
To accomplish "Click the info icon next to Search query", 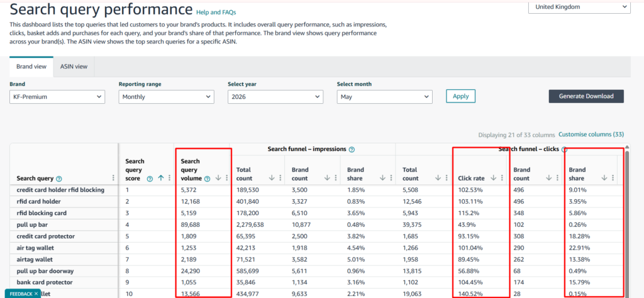I will point(58,179).
